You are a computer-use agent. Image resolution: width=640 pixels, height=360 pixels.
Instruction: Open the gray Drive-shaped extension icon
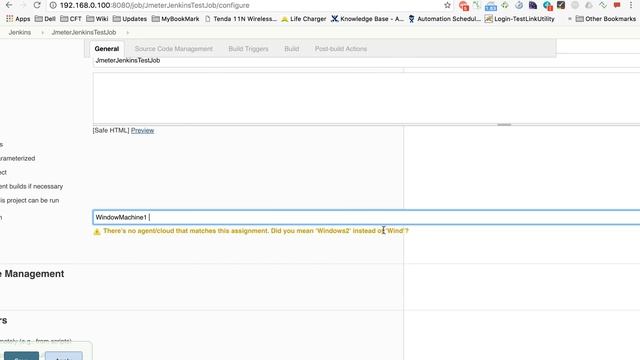tap(589, 5)
